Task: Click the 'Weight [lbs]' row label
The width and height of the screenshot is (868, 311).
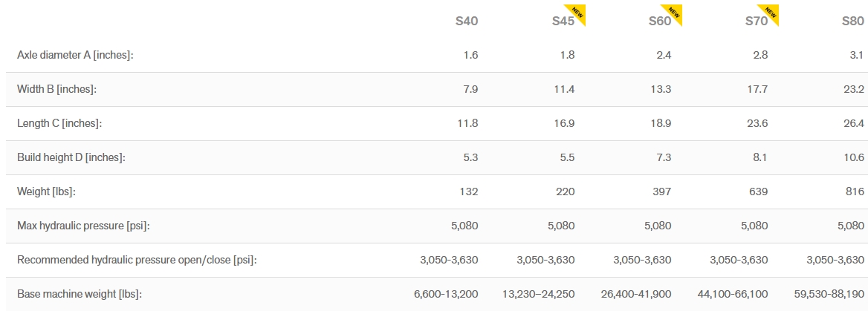Action: click(x=46, y=191)
